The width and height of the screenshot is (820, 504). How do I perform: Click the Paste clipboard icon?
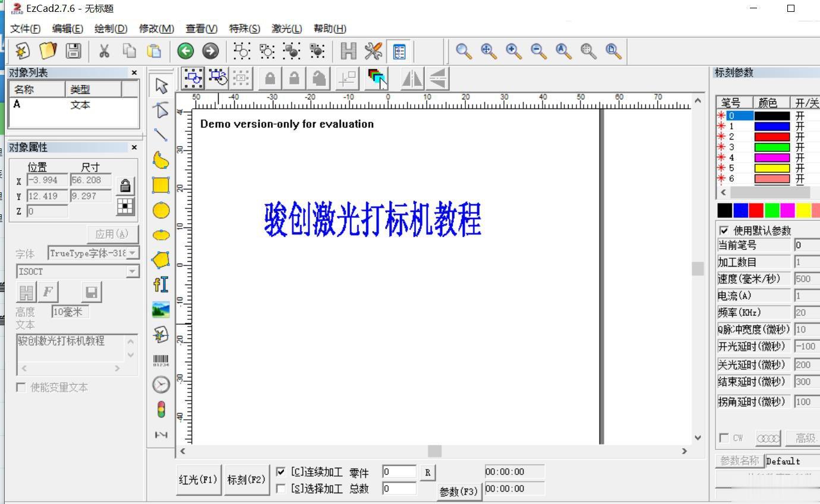(x=154, y=51)
